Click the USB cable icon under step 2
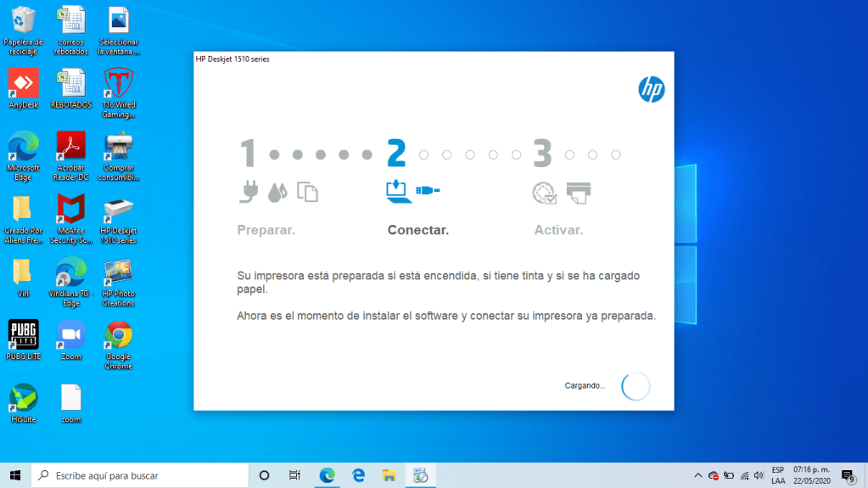This screenshot has height=488, width=868. (428, 191)
